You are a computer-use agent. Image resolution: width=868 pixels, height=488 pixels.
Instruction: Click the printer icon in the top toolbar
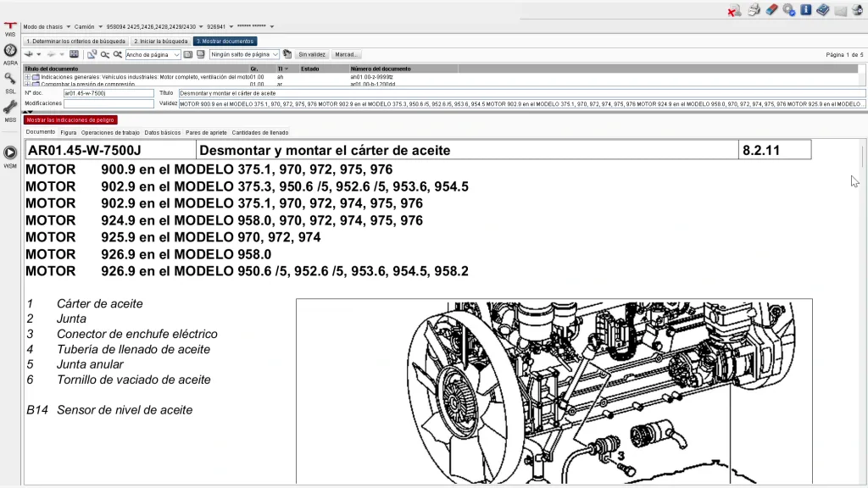[754, 10]
